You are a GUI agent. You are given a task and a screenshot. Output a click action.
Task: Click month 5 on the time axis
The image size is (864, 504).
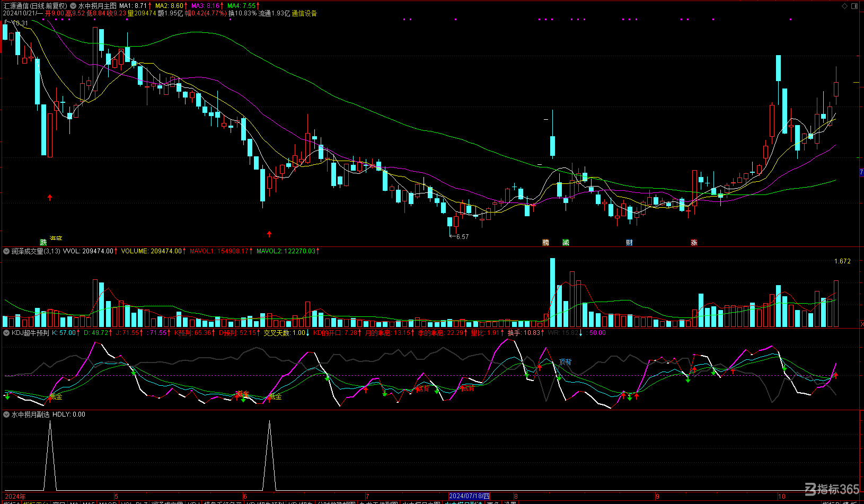[x=116, y=497]
